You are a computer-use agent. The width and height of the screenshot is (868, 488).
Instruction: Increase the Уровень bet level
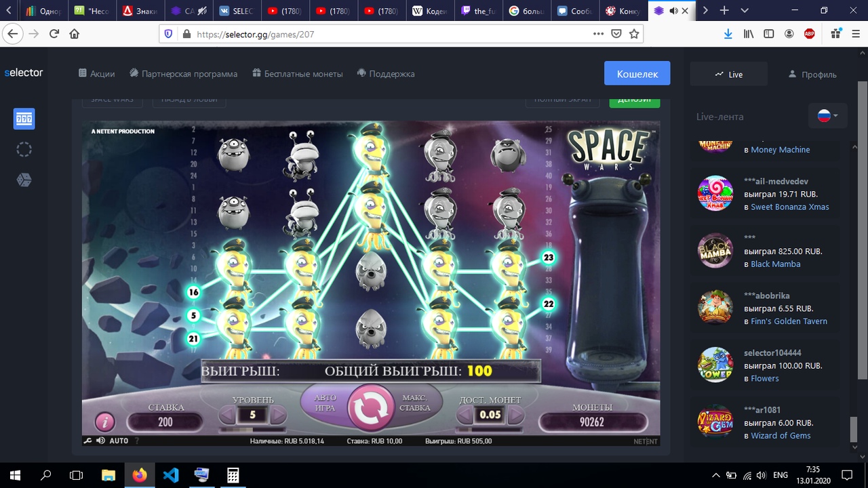pyautogui.click(x=278, y=415)
